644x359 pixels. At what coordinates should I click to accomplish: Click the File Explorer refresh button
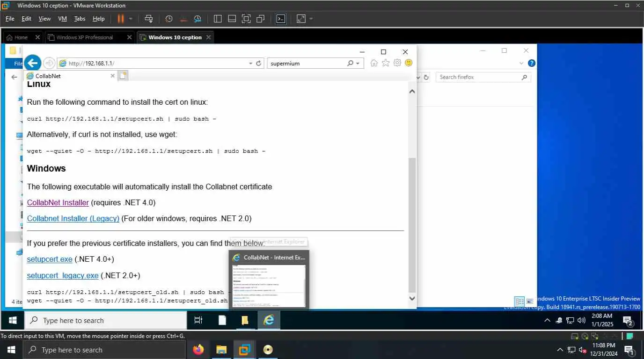[426, 77]
